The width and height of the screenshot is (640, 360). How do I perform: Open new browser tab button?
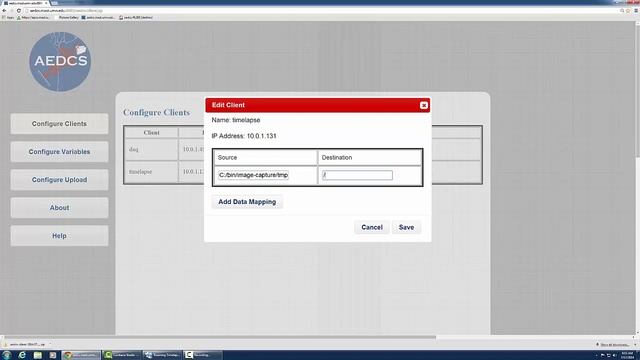55,3
